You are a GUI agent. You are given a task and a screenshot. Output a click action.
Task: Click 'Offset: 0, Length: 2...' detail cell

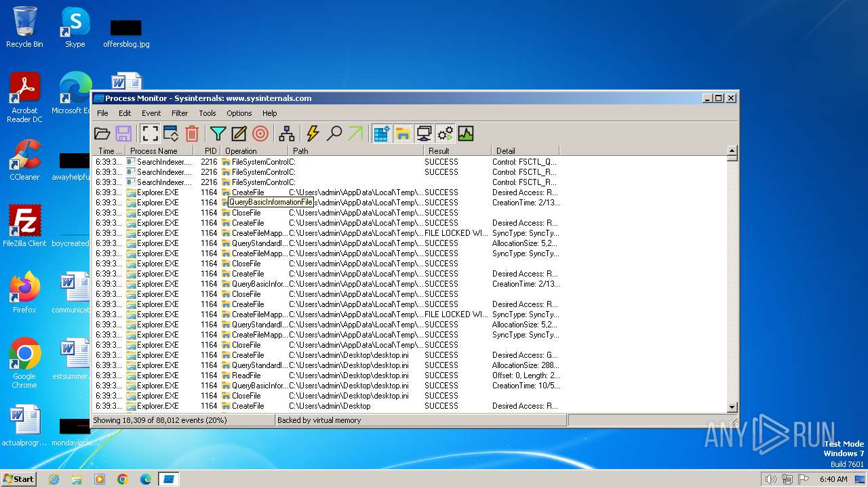pos(526,375)
